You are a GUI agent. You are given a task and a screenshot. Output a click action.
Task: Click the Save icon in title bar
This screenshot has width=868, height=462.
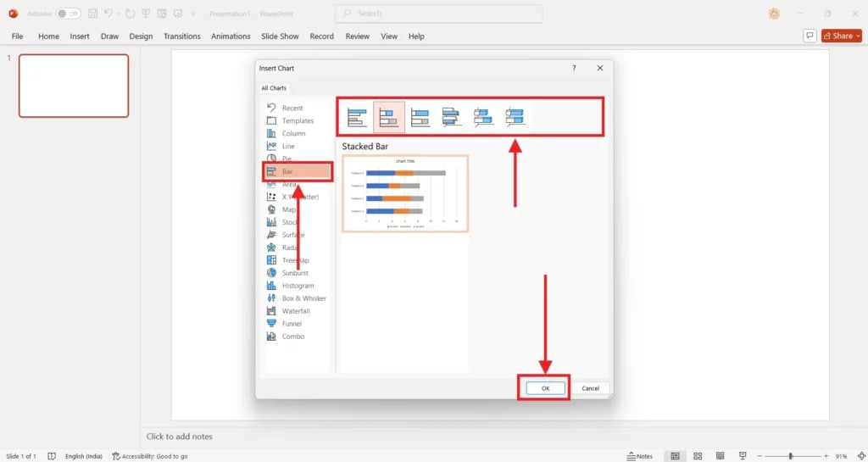point(92,14)
